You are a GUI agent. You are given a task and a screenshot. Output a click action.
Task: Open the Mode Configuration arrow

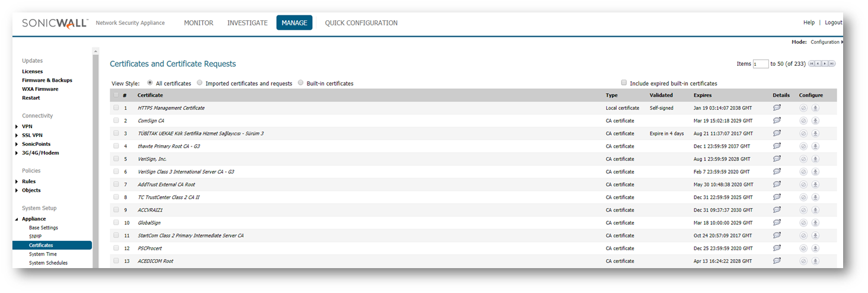[x=842, y=42]
